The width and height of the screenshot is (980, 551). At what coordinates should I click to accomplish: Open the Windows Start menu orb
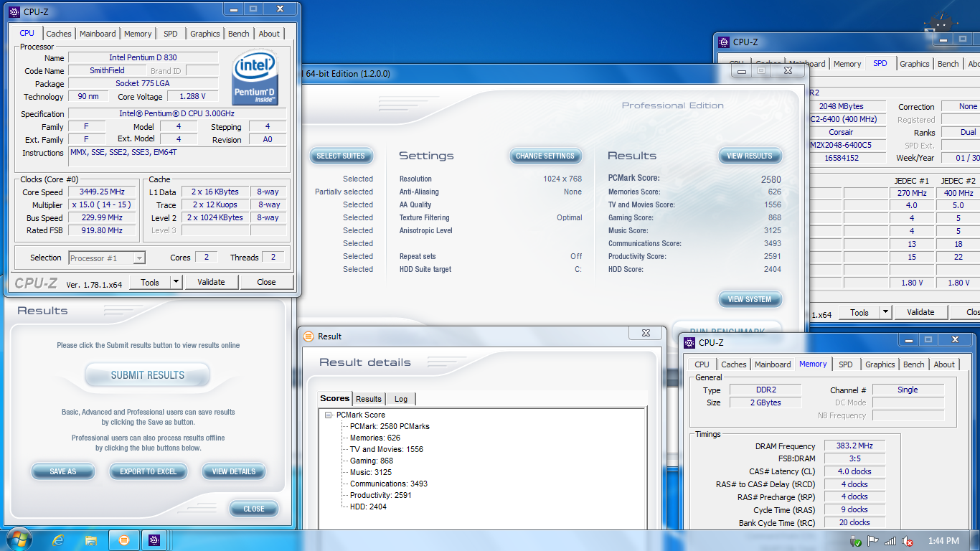(17, 540)
